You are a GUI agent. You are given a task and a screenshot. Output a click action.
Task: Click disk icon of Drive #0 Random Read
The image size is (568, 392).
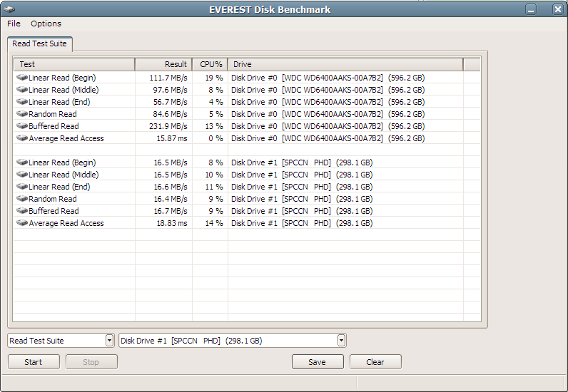[22, 114]
